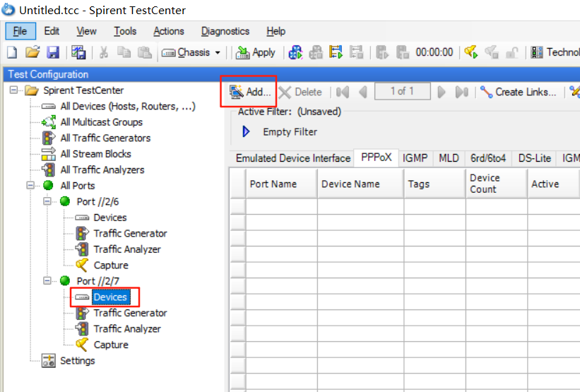Select Traffic Generator under Port //2/6

click(130, 233)
